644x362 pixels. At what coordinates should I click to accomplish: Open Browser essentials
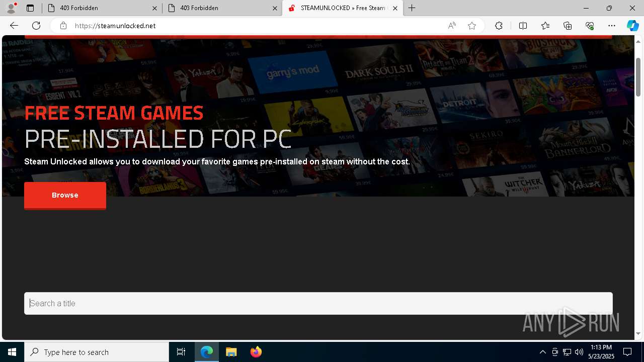[590, 26]
